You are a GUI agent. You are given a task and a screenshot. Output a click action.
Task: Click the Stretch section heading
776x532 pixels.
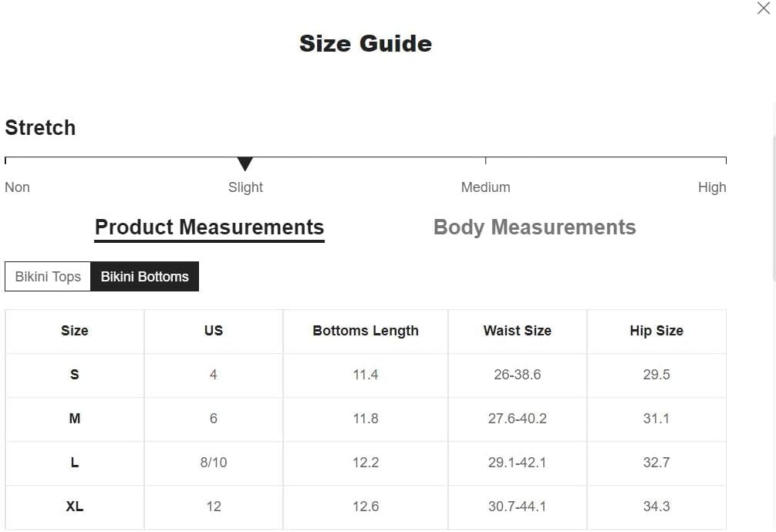[x=40, y=128]
